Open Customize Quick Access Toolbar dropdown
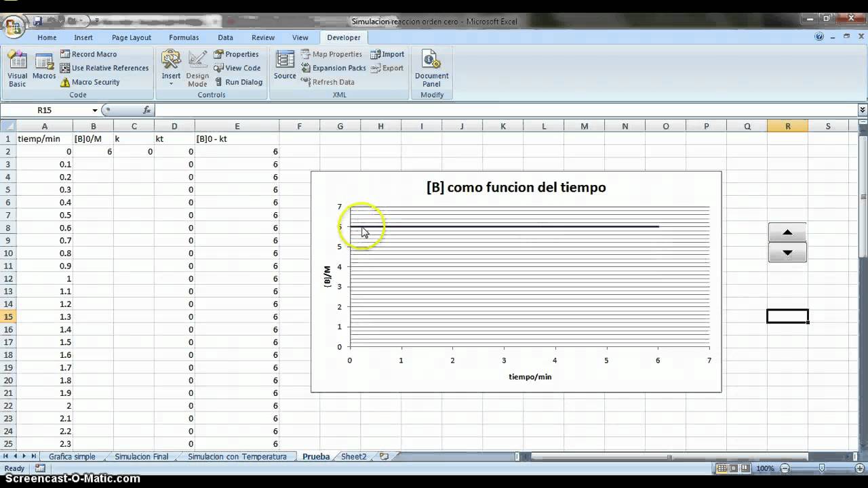The height and width of the screenshot is (488, 868). click(97, 22)
